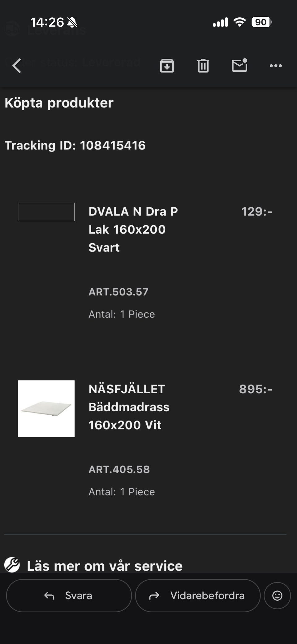Delete the email using the trash icon
Screen dimensions: 297x644
[x=203, y=66]
